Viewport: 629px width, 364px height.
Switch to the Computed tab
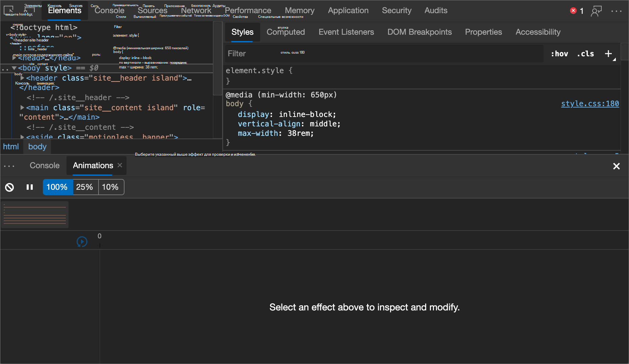coord(285,32)
